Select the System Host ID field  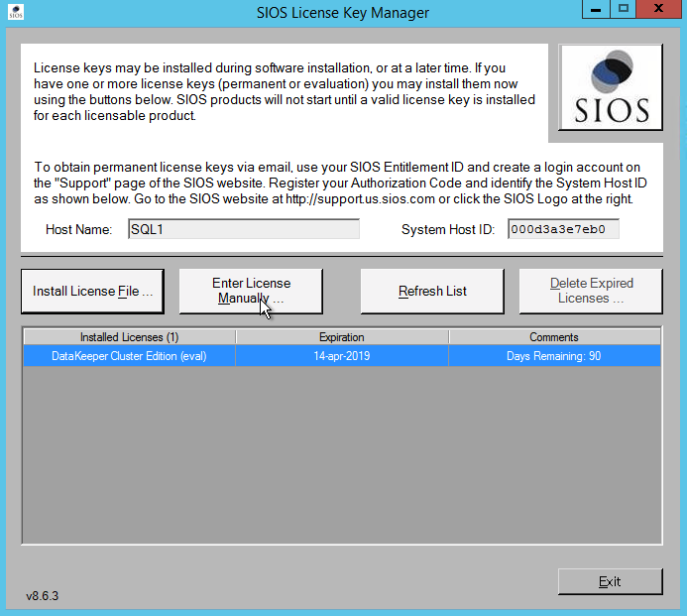pos(562,229)
